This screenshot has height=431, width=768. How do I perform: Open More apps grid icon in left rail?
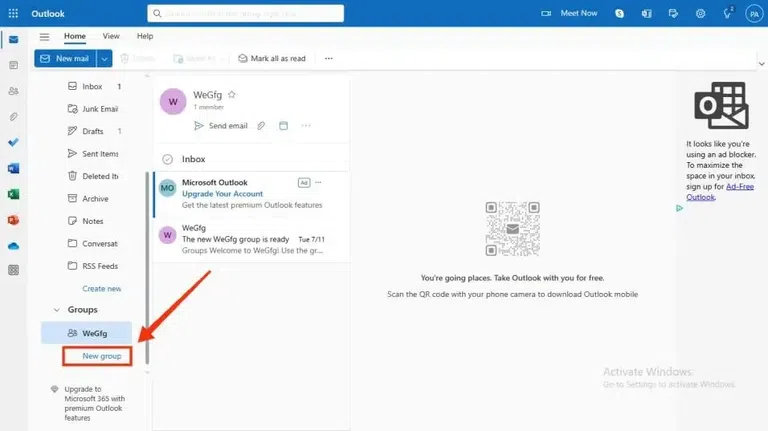[x=14, y=270]
